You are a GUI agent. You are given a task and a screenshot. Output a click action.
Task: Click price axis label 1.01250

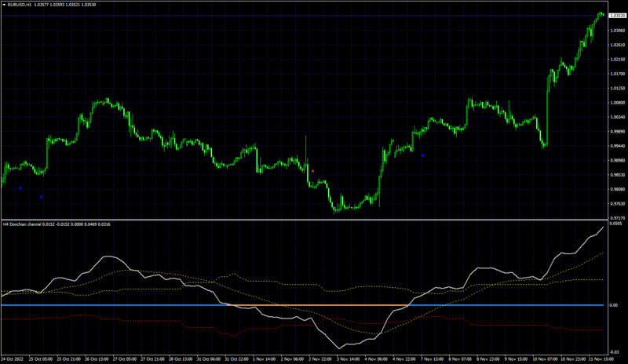point(617,88)
